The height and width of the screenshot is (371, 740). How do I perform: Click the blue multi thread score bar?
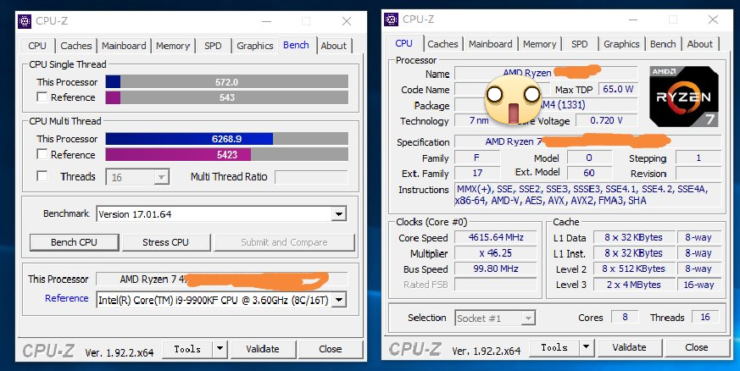pyautogui.click(x=189, y=139)
